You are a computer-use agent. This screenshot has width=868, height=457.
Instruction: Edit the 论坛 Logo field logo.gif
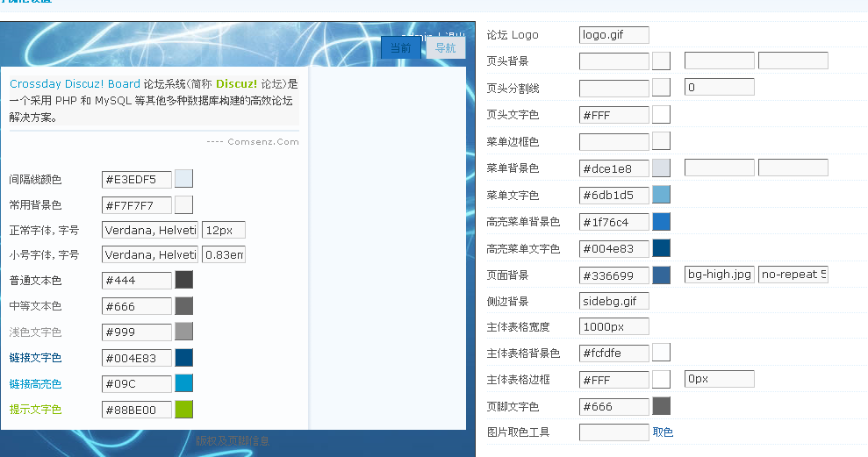[x=613, y=35]
